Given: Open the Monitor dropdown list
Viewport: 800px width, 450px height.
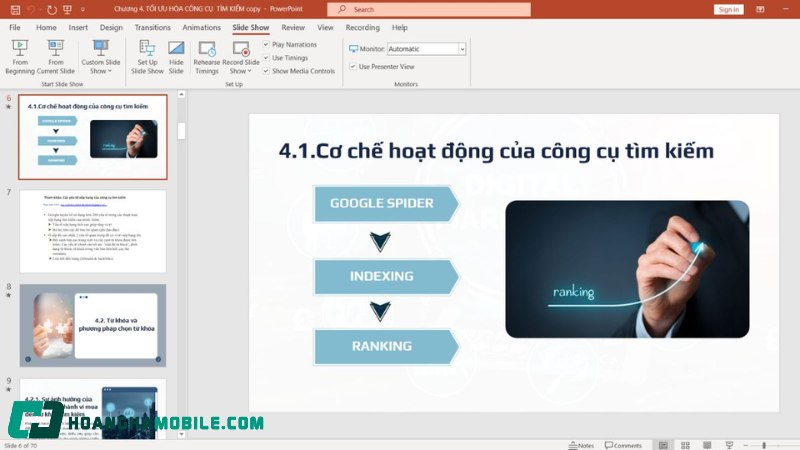Looking at the screenshot, I should [462, 49].
